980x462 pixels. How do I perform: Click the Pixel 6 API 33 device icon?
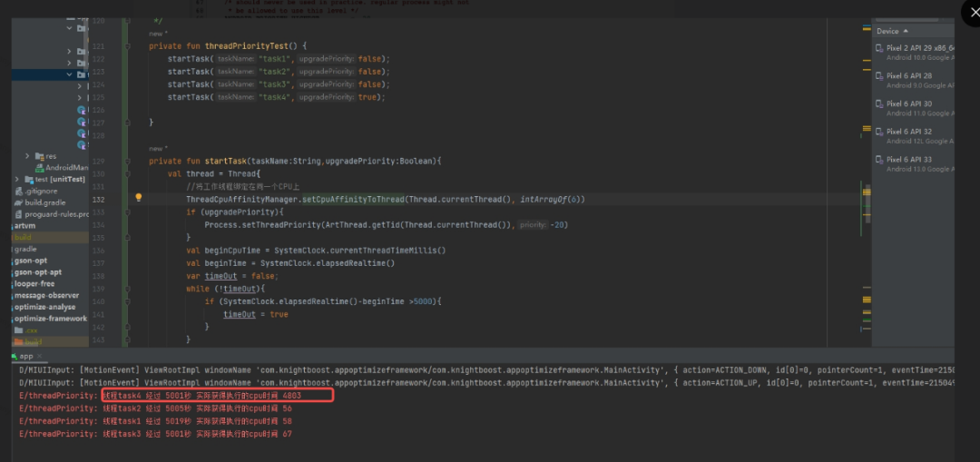pos(879,160)
